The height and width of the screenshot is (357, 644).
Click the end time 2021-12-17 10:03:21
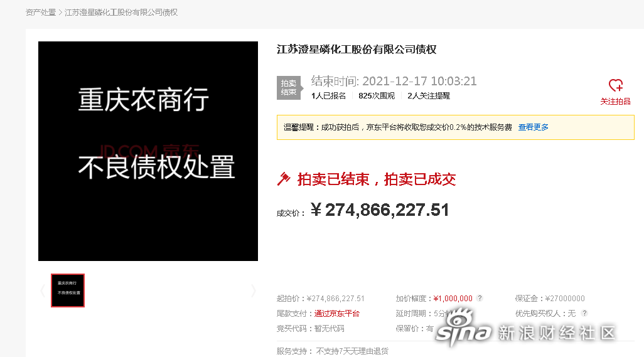click(x=419, y=81)
